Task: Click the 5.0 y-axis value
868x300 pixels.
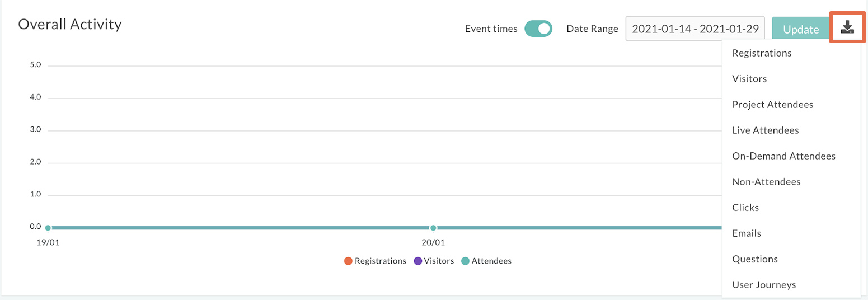Action: coord(36,65)
